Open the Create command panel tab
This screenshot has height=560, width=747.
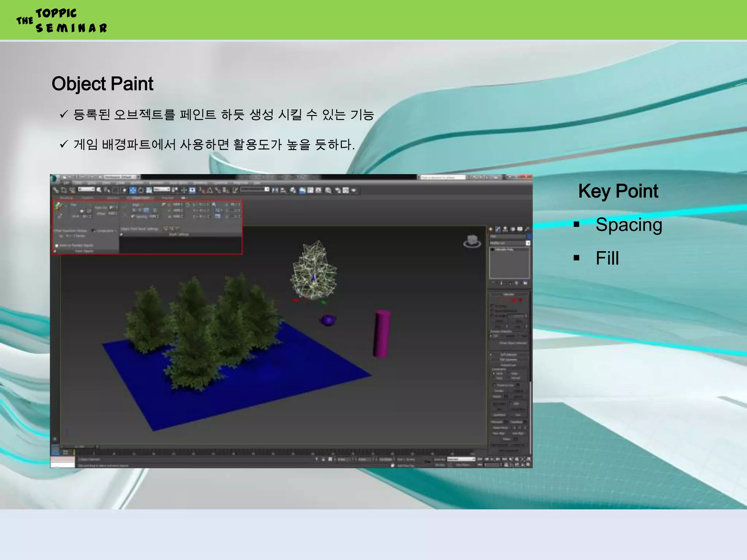491,229
